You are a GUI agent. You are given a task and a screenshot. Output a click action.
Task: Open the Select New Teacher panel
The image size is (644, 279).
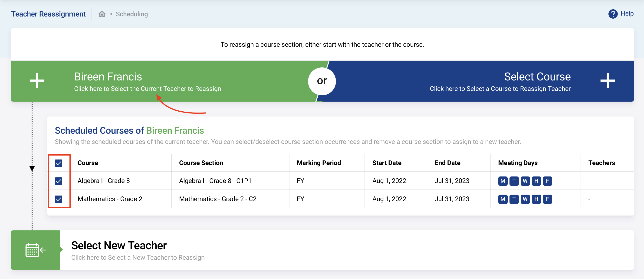pos(119,246)
